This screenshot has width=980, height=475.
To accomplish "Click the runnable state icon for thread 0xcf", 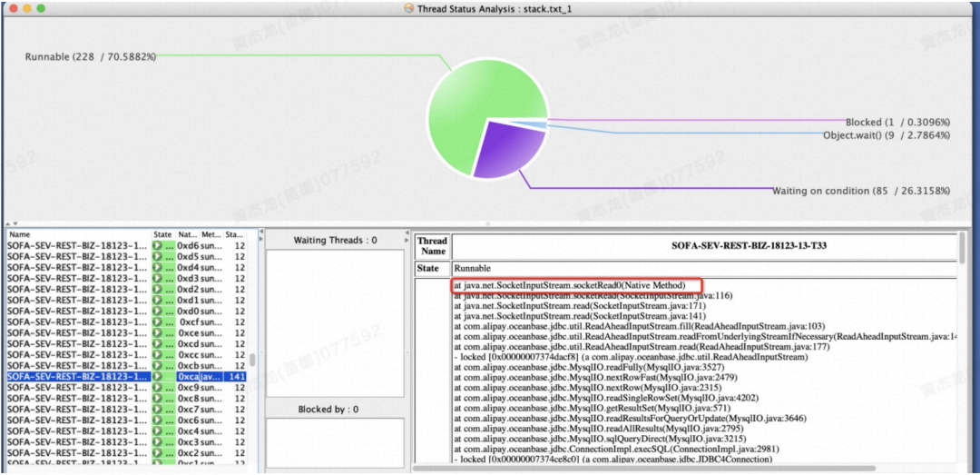I will tap(158, 322).
